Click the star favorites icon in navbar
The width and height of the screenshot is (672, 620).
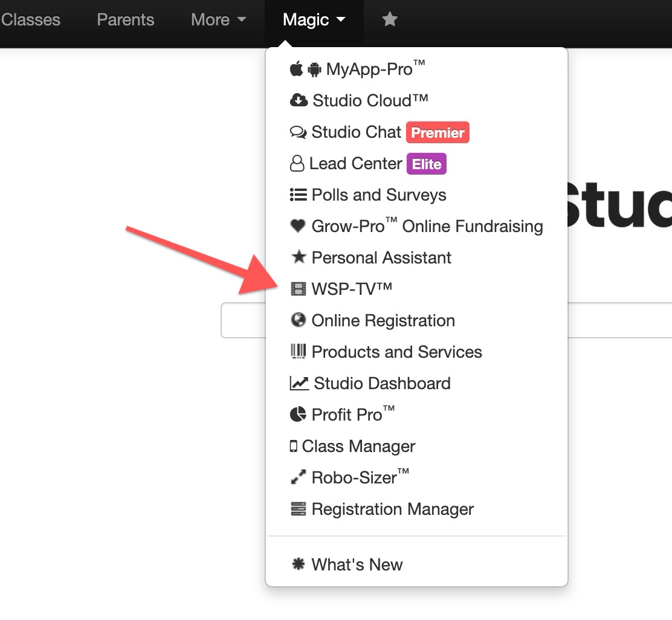point(390,19)
